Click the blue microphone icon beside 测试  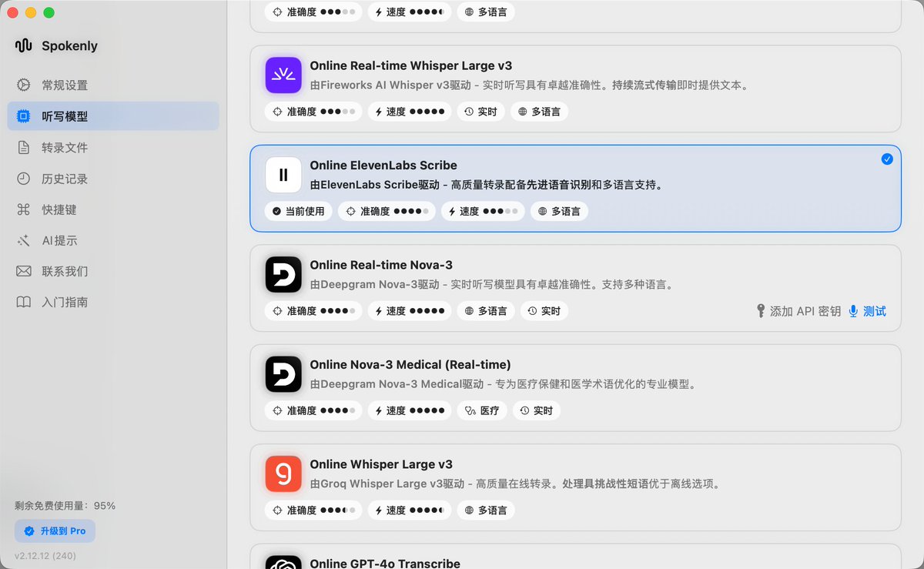tap(853, 311)
